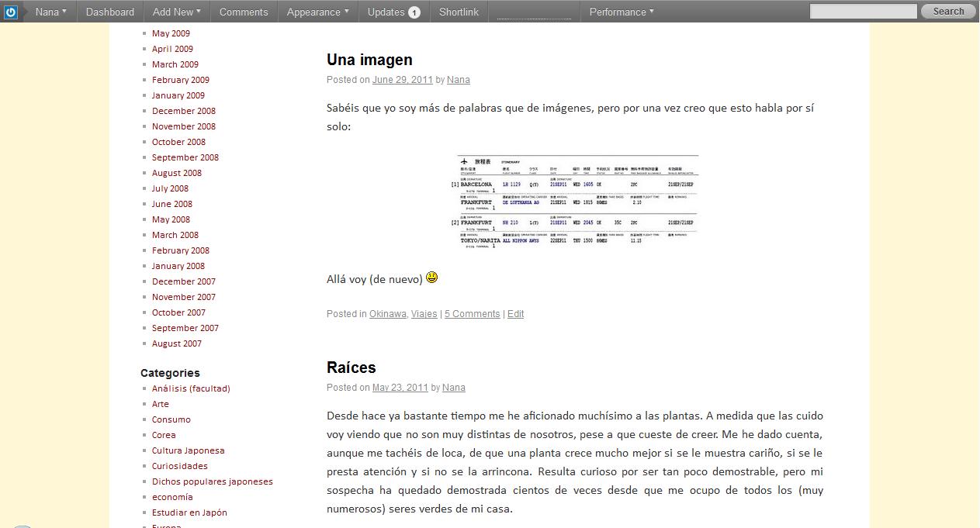Click the June 29, 2011 date link
This screenshot has height=528, width=980.
pyautogui.click(x=403, y=80)
